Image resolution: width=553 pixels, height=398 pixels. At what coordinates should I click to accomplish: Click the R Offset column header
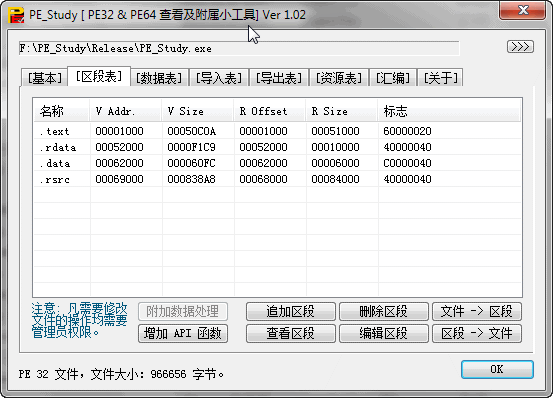click(270, 111)
